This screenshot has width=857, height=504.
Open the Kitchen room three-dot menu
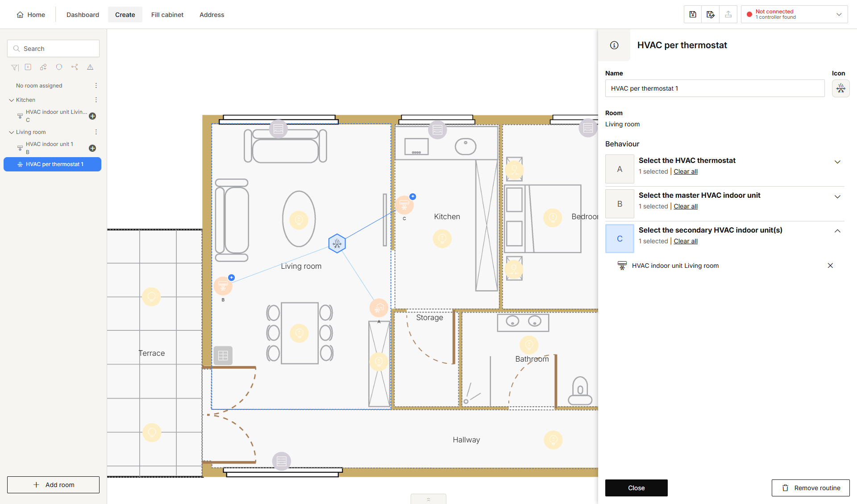96,100
